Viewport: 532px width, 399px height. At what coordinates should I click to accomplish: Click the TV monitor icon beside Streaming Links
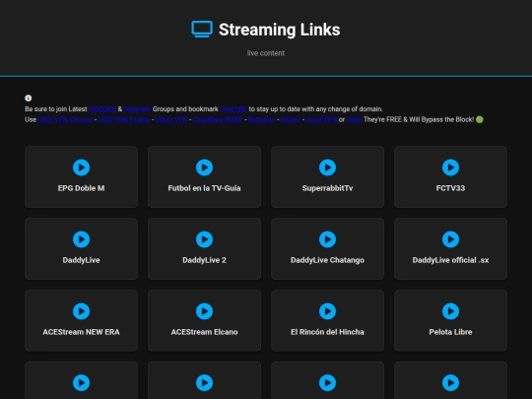(x=202, y=30)
